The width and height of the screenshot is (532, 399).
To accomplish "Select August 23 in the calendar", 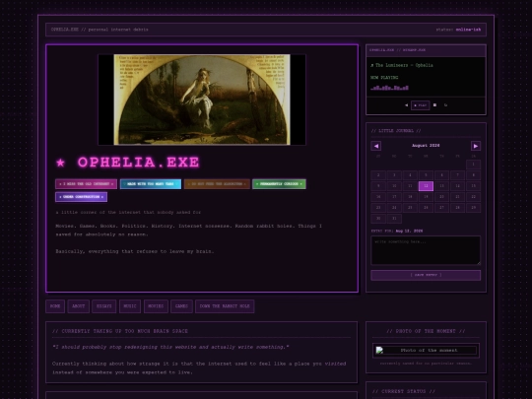I will tap(378, 208).
